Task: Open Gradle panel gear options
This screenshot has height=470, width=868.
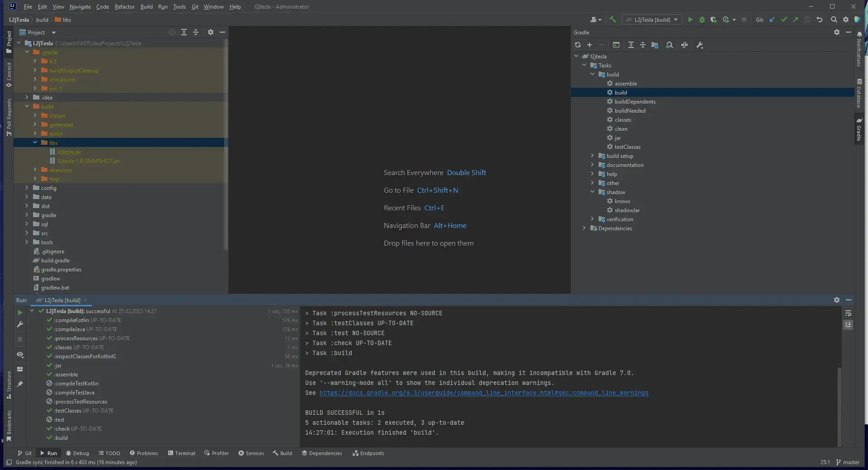Action: click(x=837, y=32)
